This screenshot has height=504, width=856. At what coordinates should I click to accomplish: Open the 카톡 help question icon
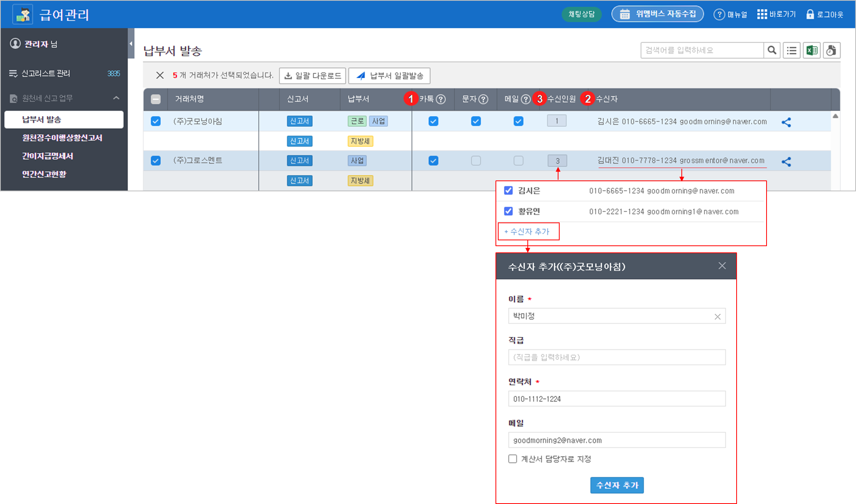(x=441, y=99)
